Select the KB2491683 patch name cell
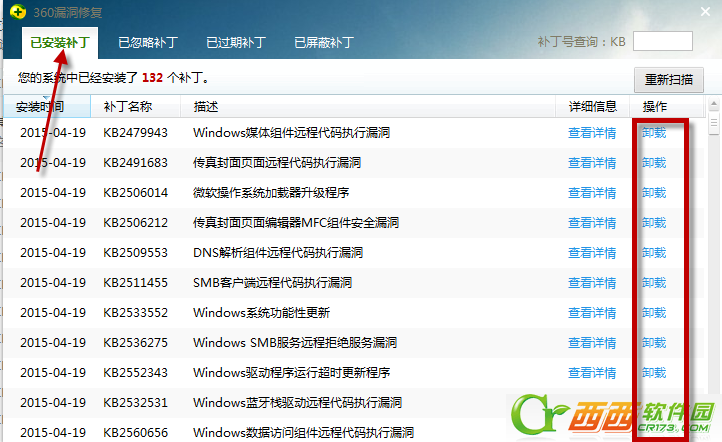Viewport: 722px width, 442px height. 135,163
